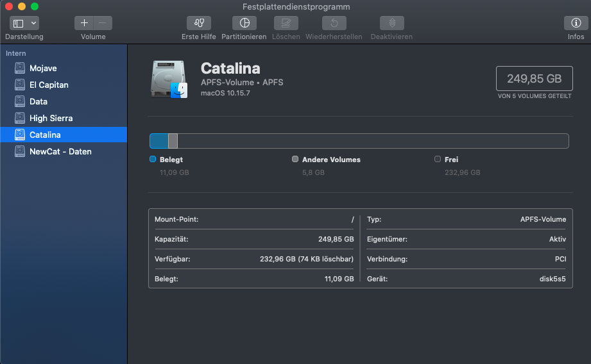Choose High Sierra in sidebar

pos(51,118)
